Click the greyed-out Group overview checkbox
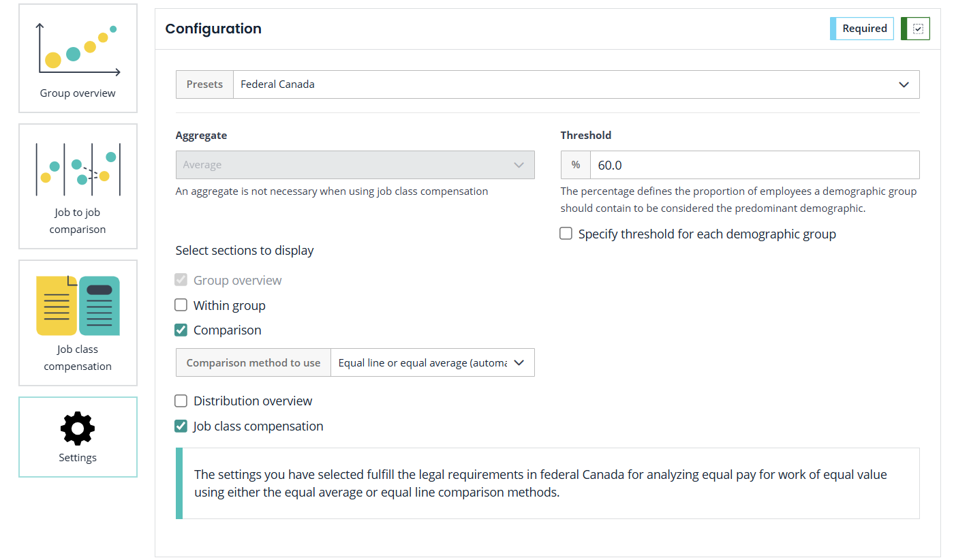 pos(181,280)
